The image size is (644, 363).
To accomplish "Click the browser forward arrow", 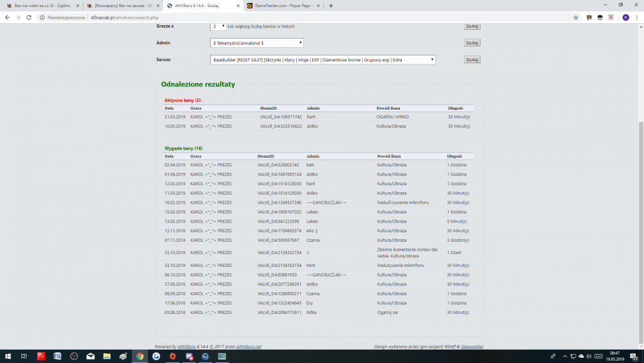I will pos(18,17).
